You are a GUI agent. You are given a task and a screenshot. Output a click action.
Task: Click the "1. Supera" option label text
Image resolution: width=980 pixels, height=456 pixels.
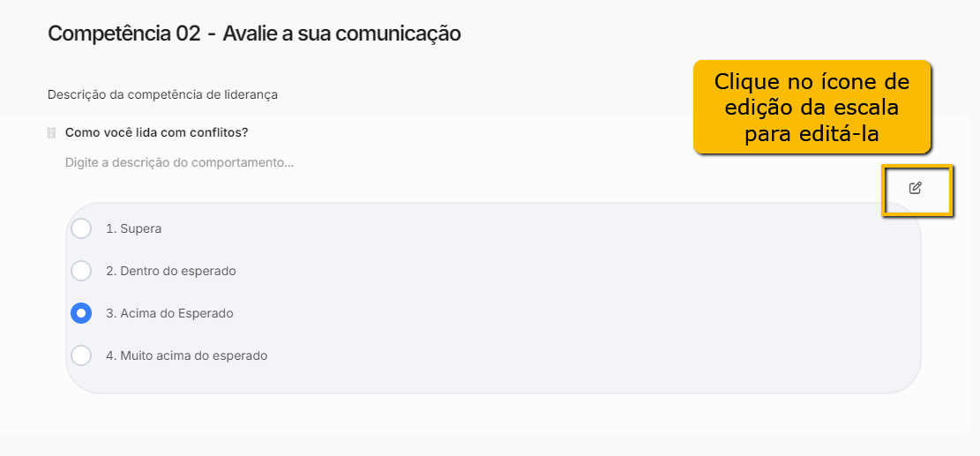coord(134,228)
